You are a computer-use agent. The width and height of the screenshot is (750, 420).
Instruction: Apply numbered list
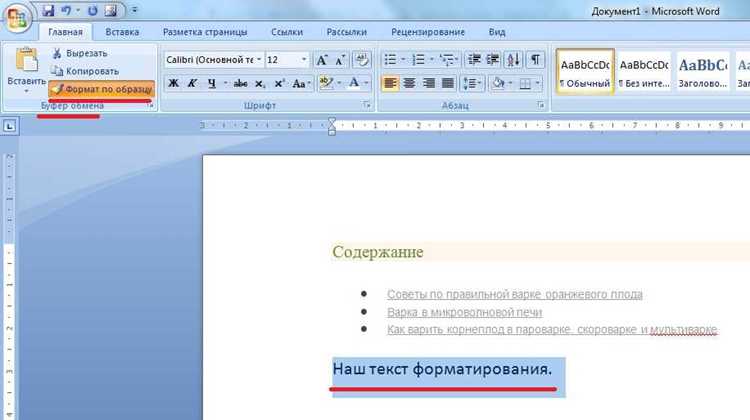click(x=419, y=60)
